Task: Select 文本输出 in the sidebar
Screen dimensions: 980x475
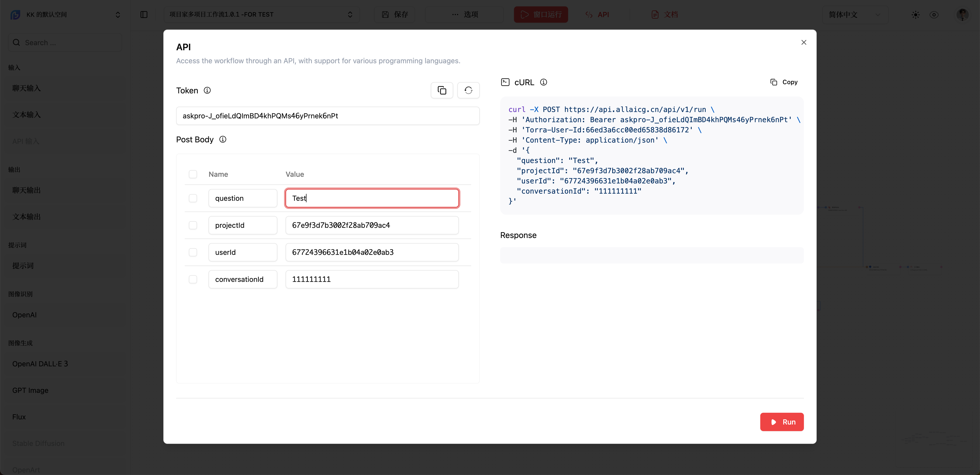Action: 65,217
